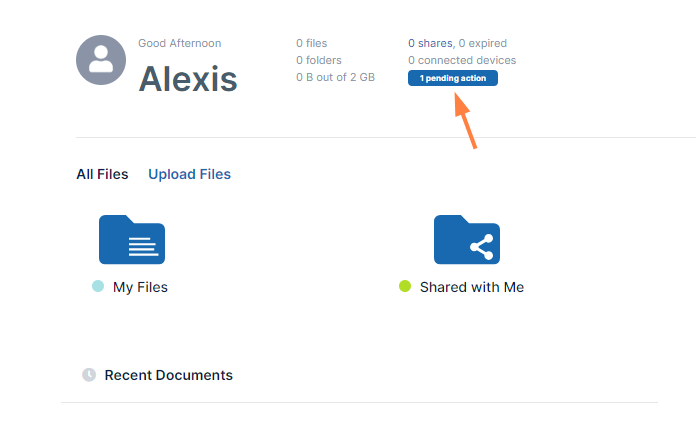The image size is (696, 433).
Task: Open the My Files folder icon
Action: (x=131, y=240)
